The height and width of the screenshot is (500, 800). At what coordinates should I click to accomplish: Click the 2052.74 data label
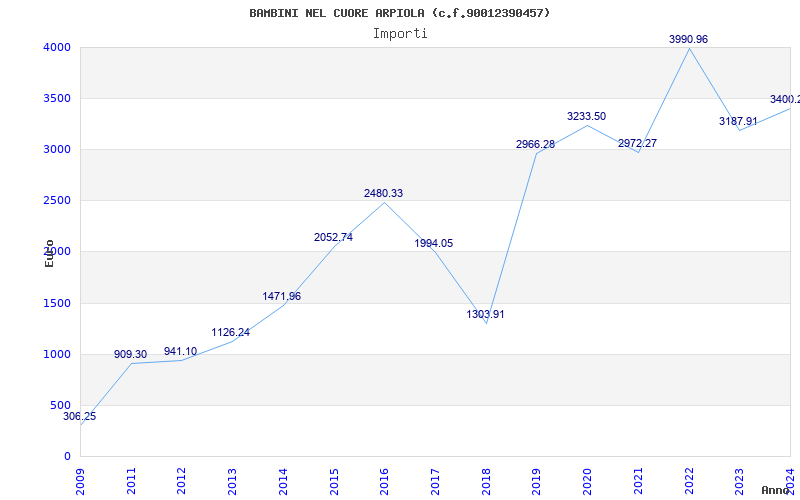click(333, 237)
